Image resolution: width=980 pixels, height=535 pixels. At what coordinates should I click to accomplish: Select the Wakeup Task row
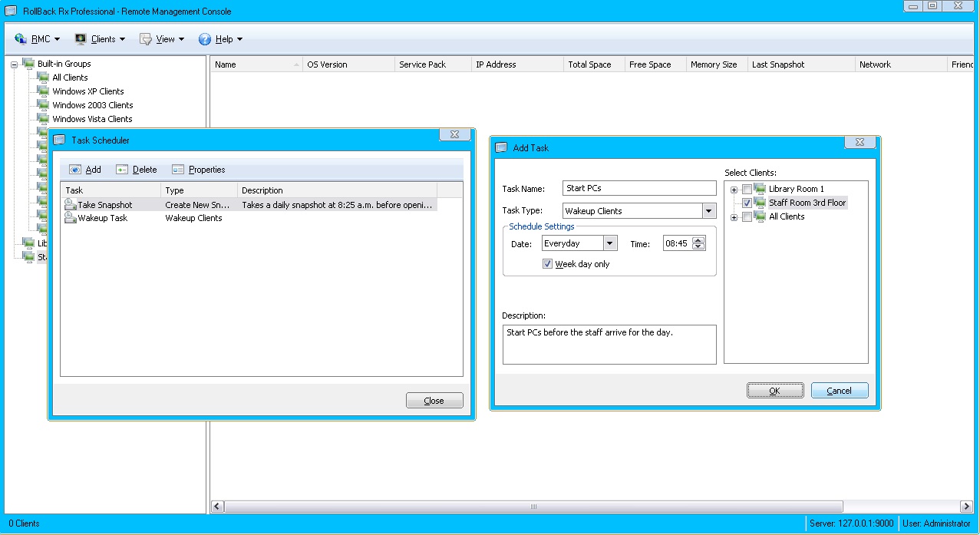(x=249, y=218)
